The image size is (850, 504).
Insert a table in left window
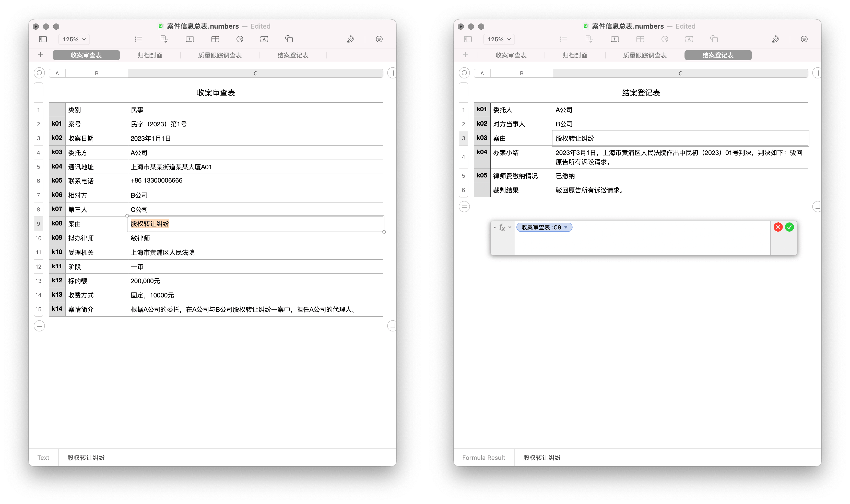click(x=215, y=39)
